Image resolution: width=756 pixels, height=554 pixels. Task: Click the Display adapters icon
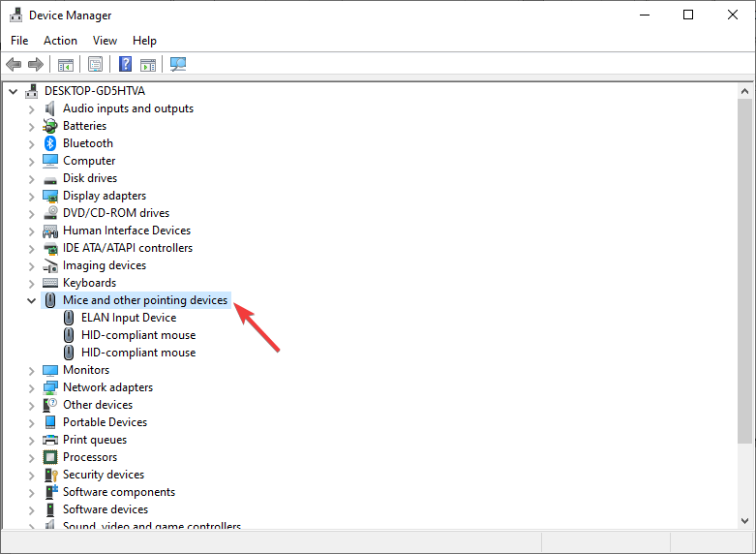point(50,196)
